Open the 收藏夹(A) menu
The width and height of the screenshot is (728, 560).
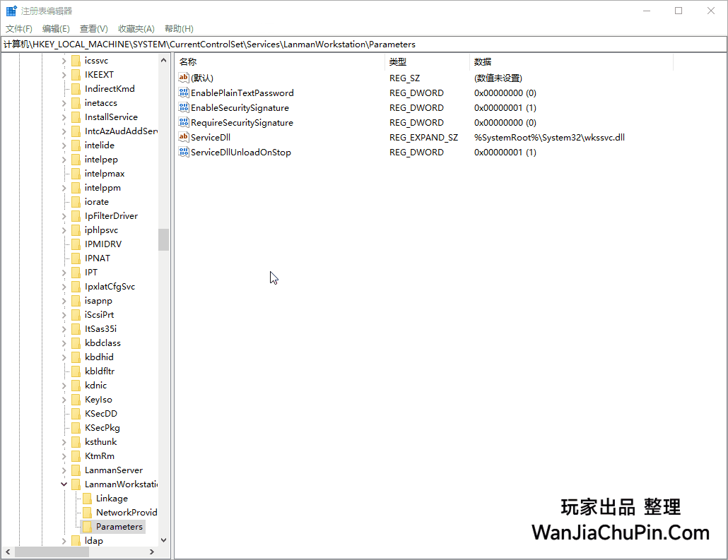click(x=136, y=28)
